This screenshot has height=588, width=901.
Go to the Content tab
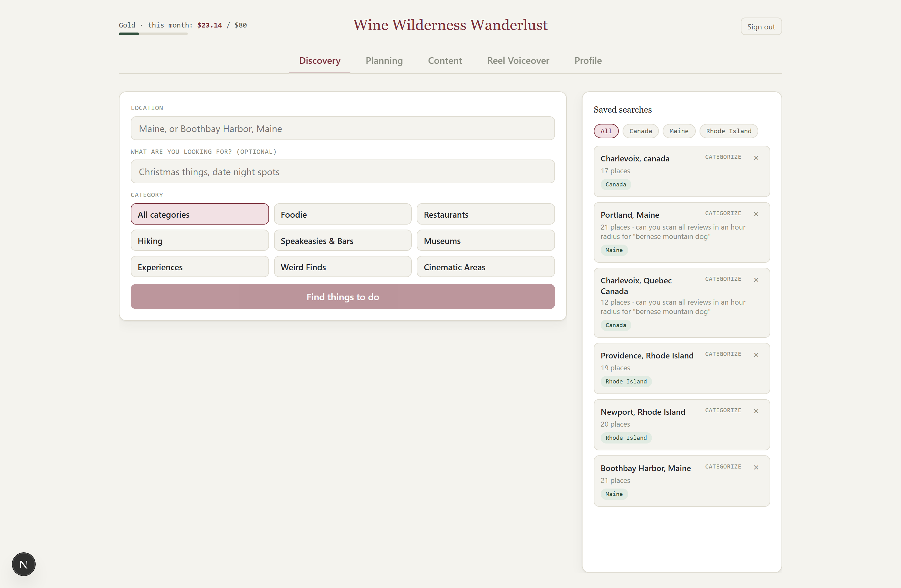(x=445, y=61)
